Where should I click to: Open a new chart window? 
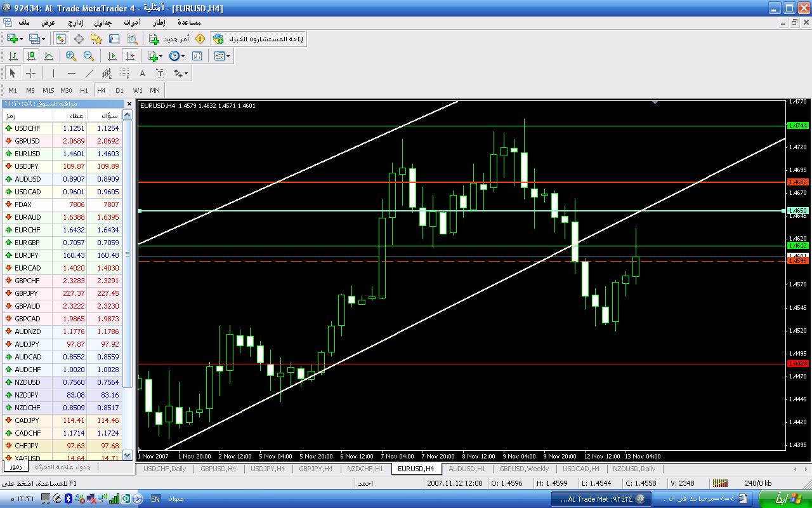[x=11, y=39]
